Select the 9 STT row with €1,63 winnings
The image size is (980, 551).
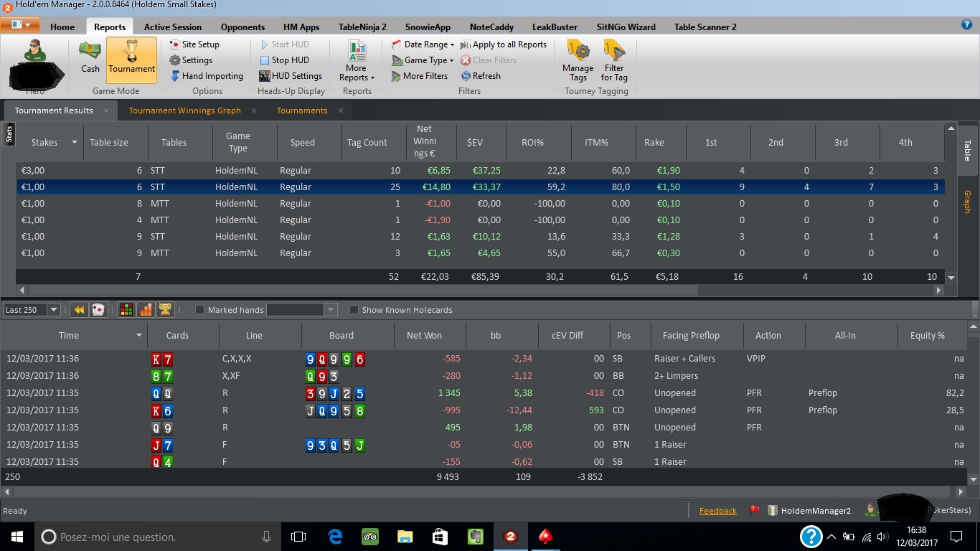(x=480, y=237)
